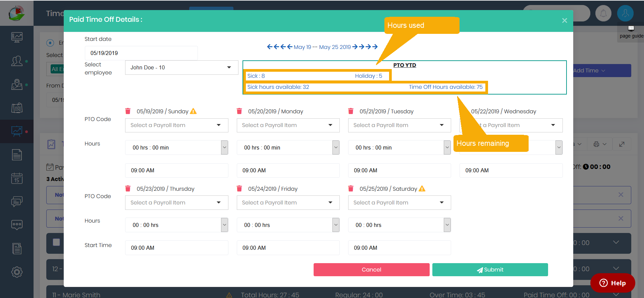Delete the 05/23/2019 Thursday PTO entry

pos(128,188)
